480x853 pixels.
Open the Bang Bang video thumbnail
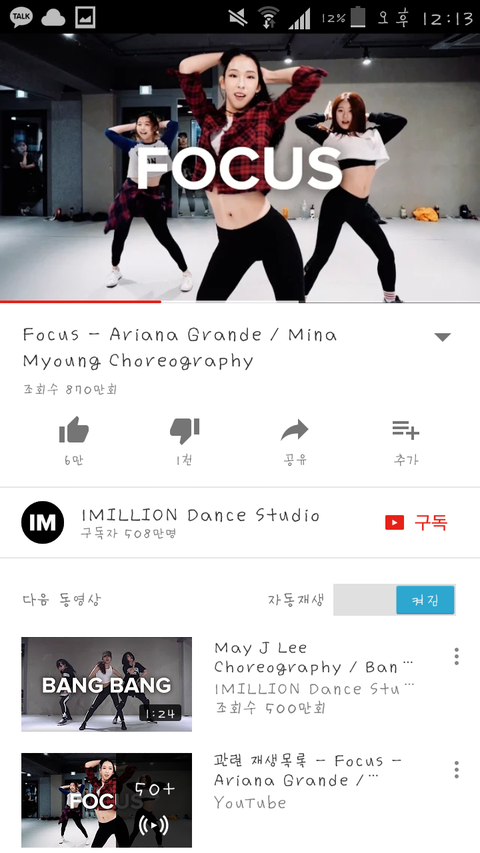tap(107, 684)
